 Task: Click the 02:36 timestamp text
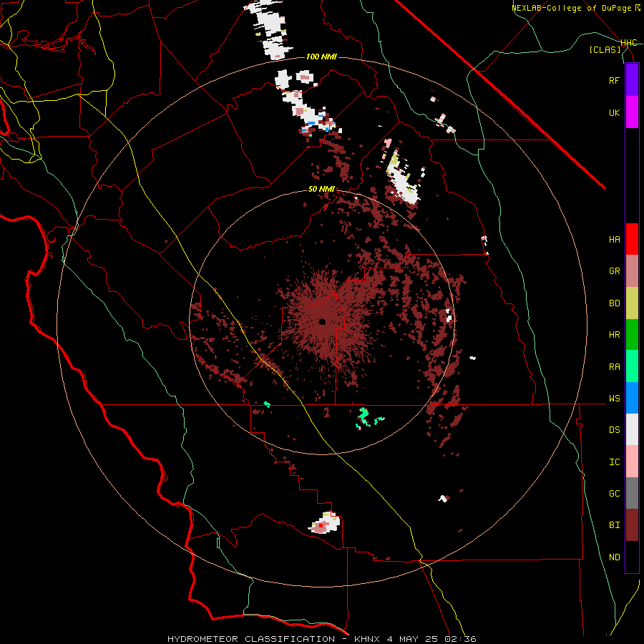point(460,639)
